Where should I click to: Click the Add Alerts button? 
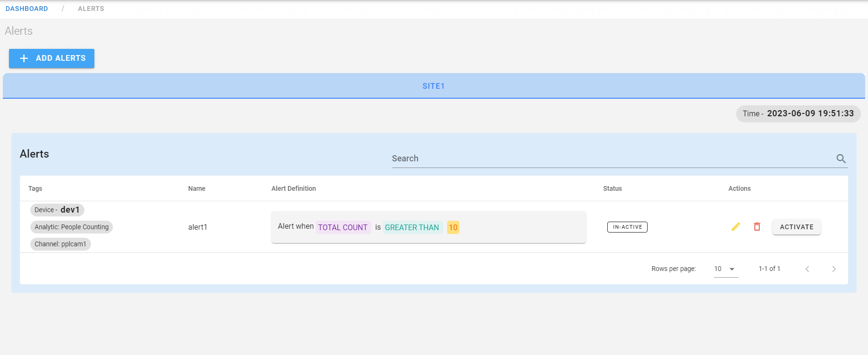(x=52, y=58)
